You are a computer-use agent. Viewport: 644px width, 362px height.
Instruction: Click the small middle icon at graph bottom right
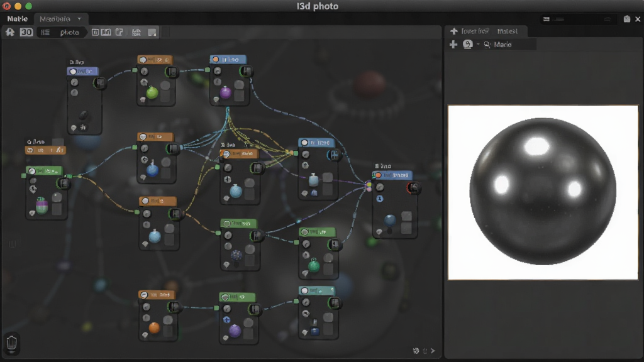[425, 351]
